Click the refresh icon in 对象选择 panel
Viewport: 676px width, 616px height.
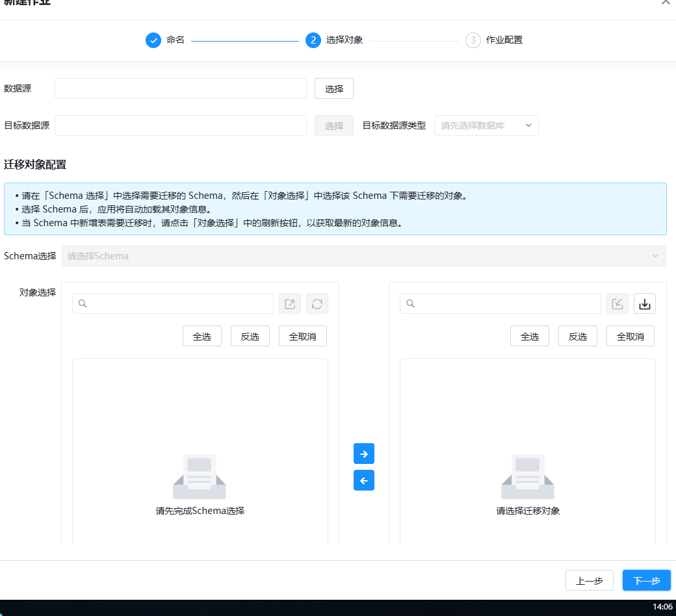(x=317, y=304)
